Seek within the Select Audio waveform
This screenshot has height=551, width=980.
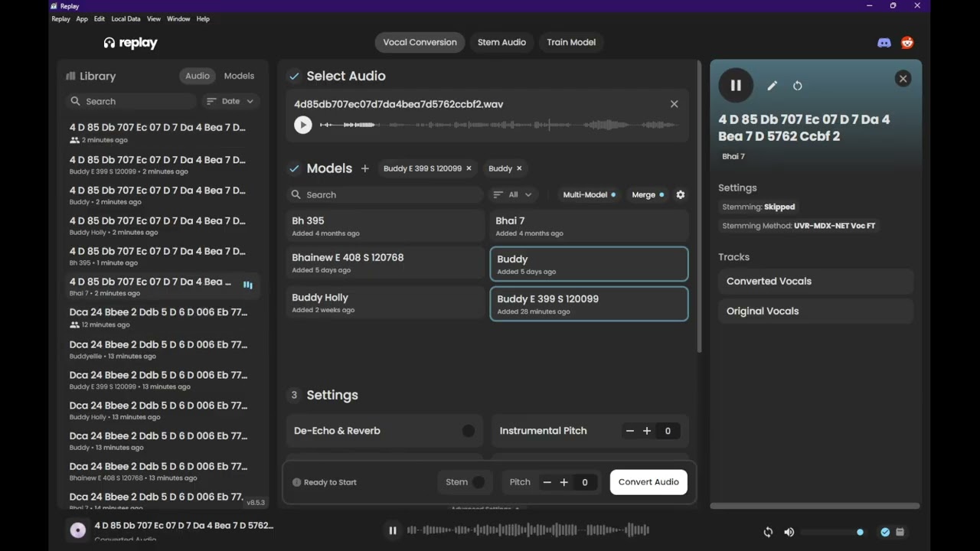498,125
